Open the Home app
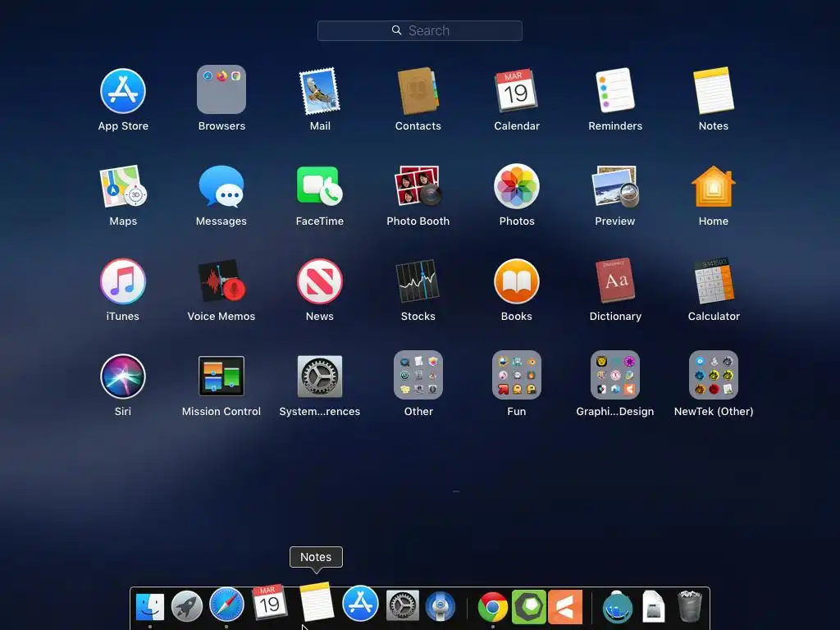This screenshot has height=630, width=840. pos(714,186)
